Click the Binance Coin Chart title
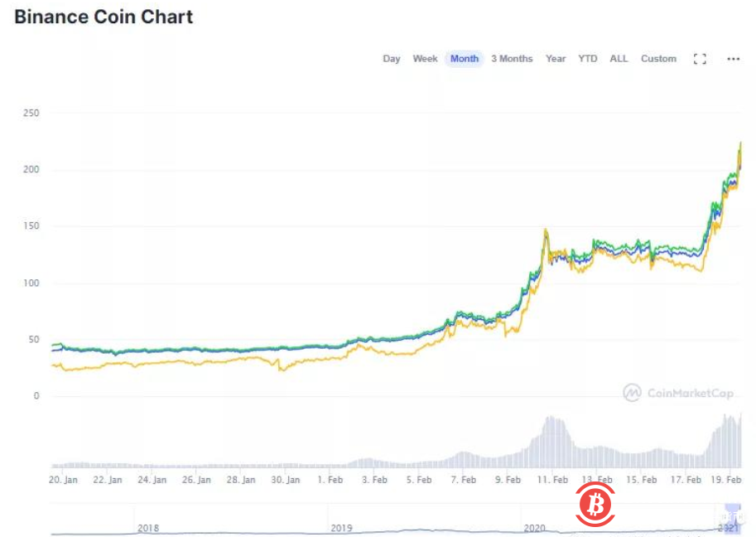The width and height of the screenshot is (756, 537). pyautogui.click(x=103, y=17)
